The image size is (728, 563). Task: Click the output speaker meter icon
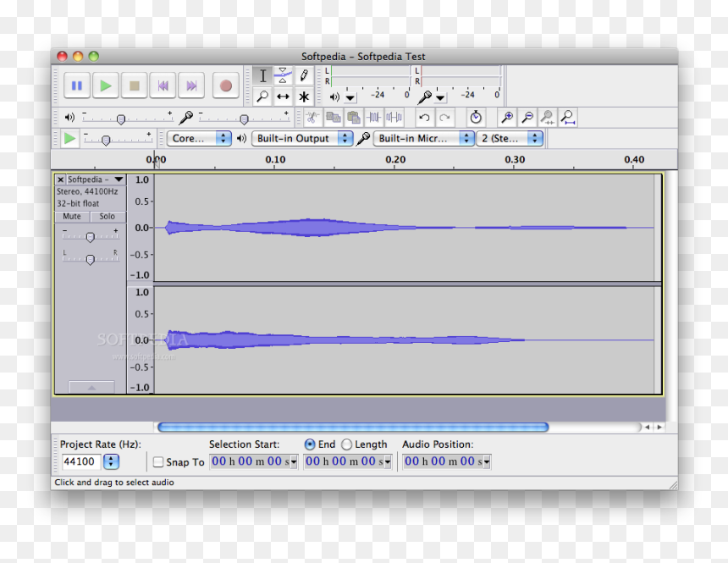point(334,97)
